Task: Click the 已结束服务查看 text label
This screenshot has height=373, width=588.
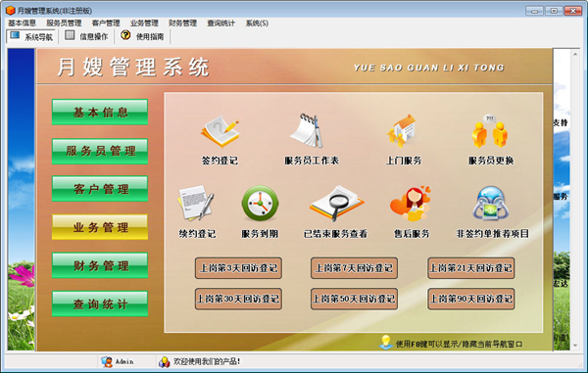Action: tap(335, 234)
